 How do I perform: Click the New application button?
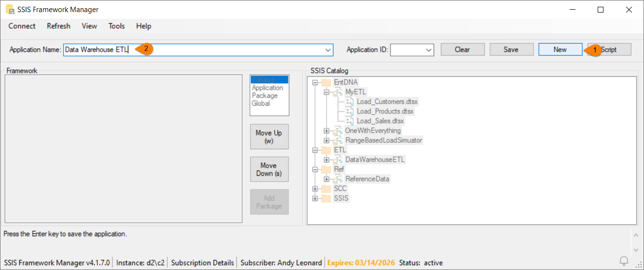[x=560, y=49]
